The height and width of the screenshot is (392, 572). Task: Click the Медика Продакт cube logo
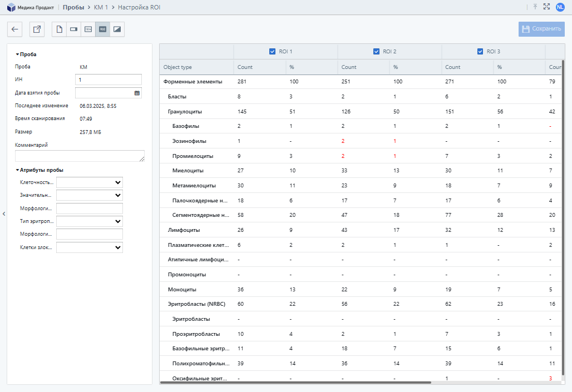[x=11, y=7]
